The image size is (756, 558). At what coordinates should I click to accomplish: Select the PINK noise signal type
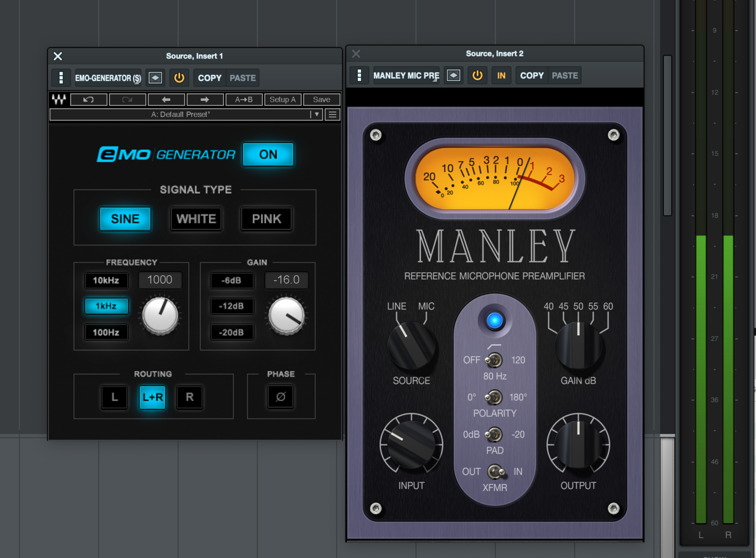tap(266, 219)
